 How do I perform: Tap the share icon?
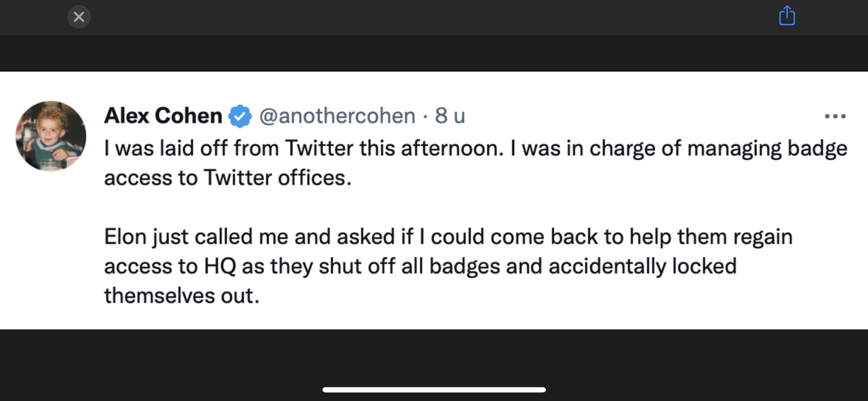(x=787, y=16)
